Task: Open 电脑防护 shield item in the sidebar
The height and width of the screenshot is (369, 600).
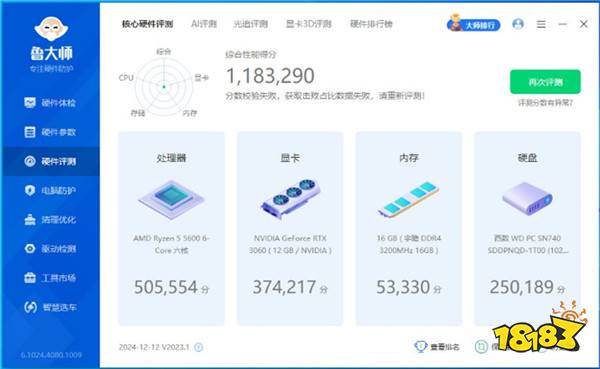Action: [x=50, y=190]
